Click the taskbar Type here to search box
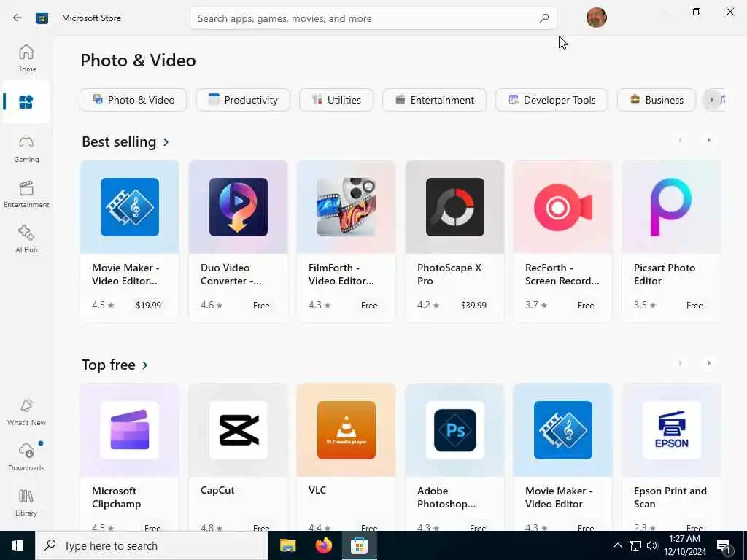 pos(152,545)
